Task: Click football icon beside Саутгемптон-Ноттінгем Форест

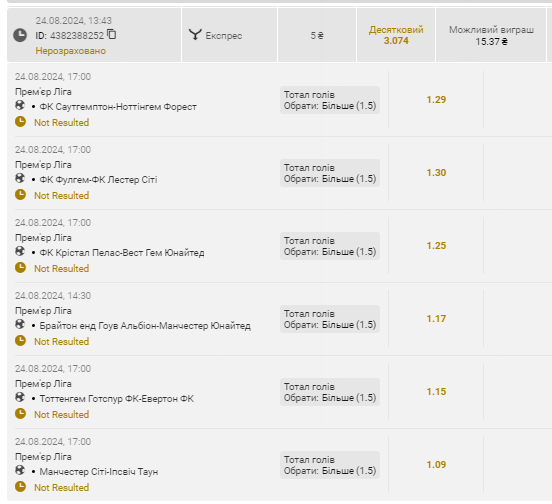Action: (x=20, y=105)
